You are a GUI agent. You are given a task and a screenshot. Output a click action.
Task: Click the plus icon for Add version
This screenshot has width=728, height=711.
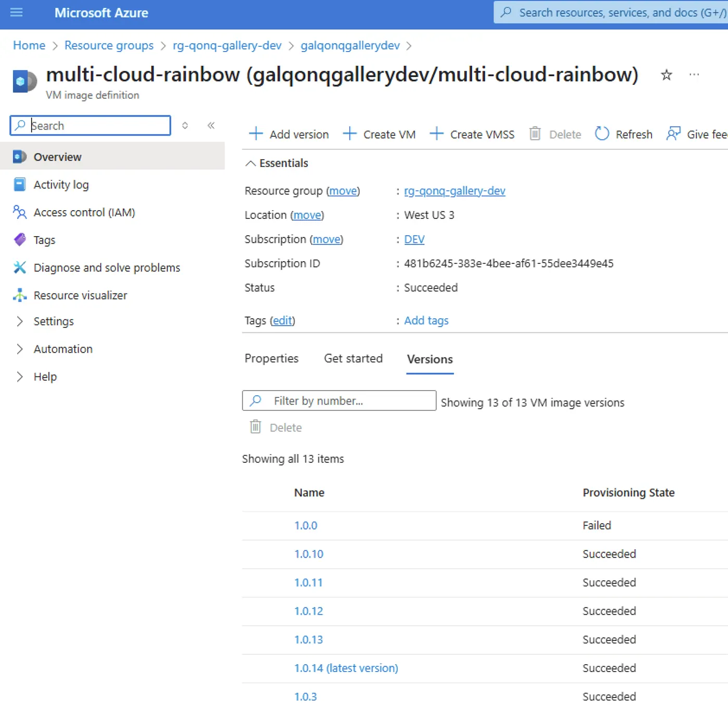[x=256, y=134]
